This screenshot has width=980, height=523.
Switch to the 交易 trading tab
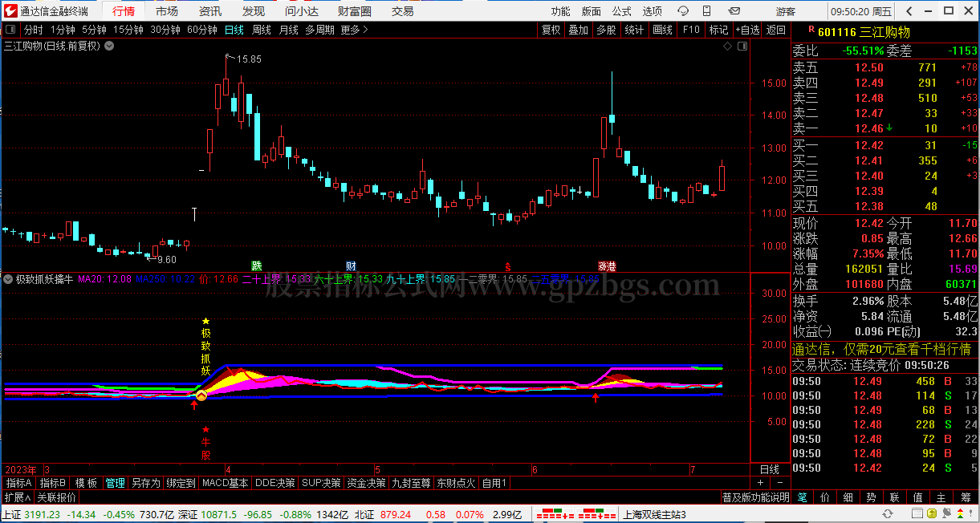[403, 11]
